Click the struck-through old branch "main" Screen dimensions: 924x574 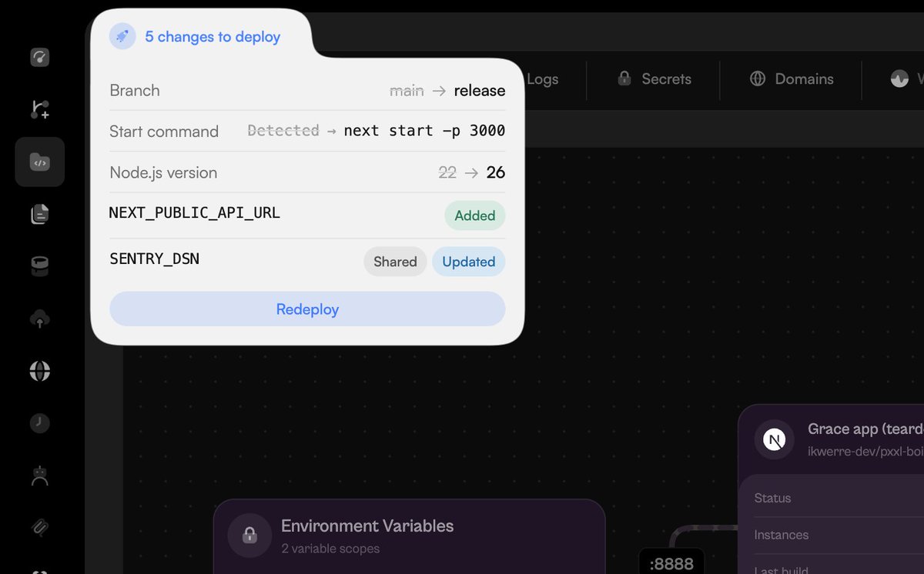pos(407,91)
